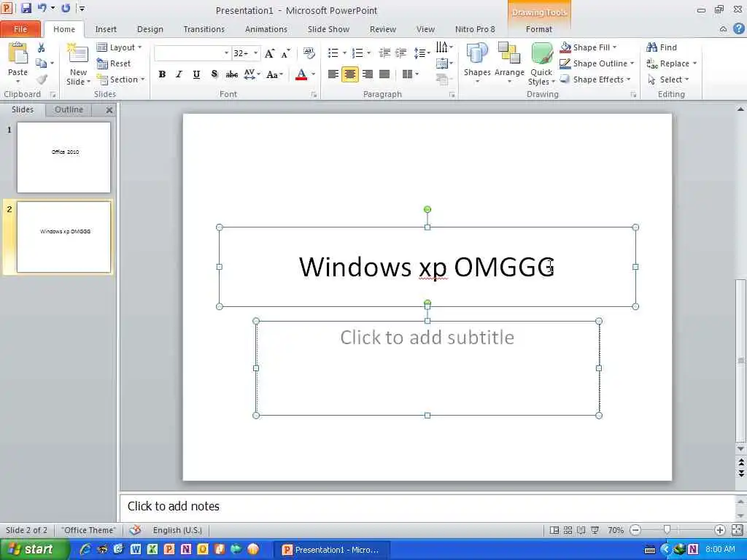Click the zoom slider handle
Viewport: 747px width, 560px height.
(x=667, y=529)
